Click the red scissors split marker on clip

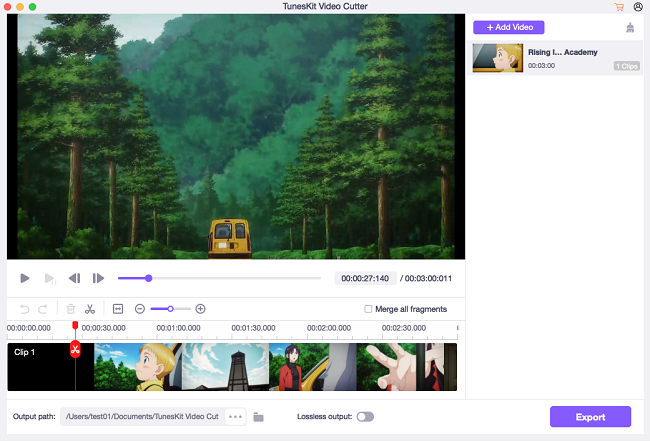[75, 349]
